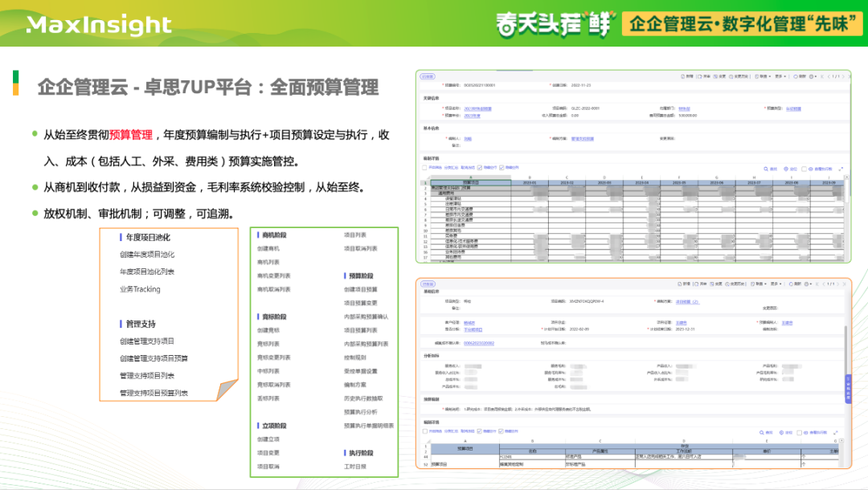Screen dimensions: 868x490
Task: Toggle the view-execution checkbox above top spreadsheet
Action: click(805, 169)
